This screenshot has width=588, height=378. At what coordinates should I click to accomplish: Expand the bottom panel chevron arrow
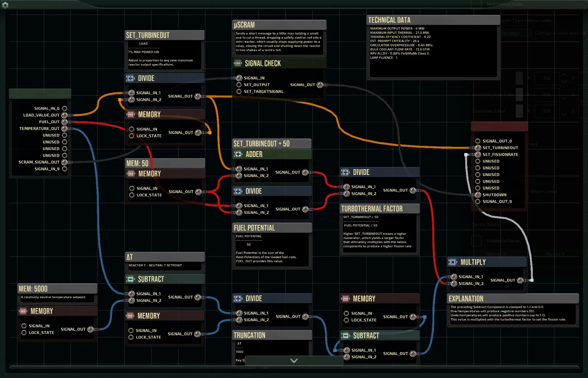294,361
